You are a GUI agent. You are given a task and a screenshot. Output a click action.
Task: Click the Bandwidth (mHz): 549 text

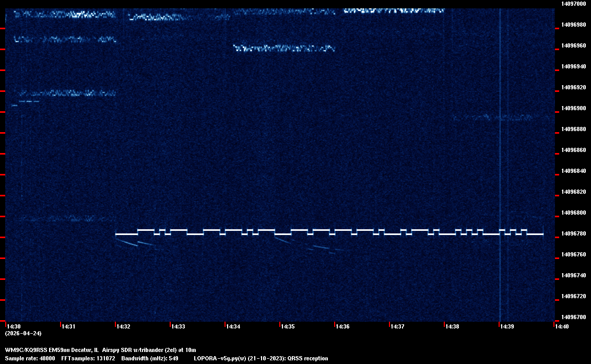click(150, 358)
